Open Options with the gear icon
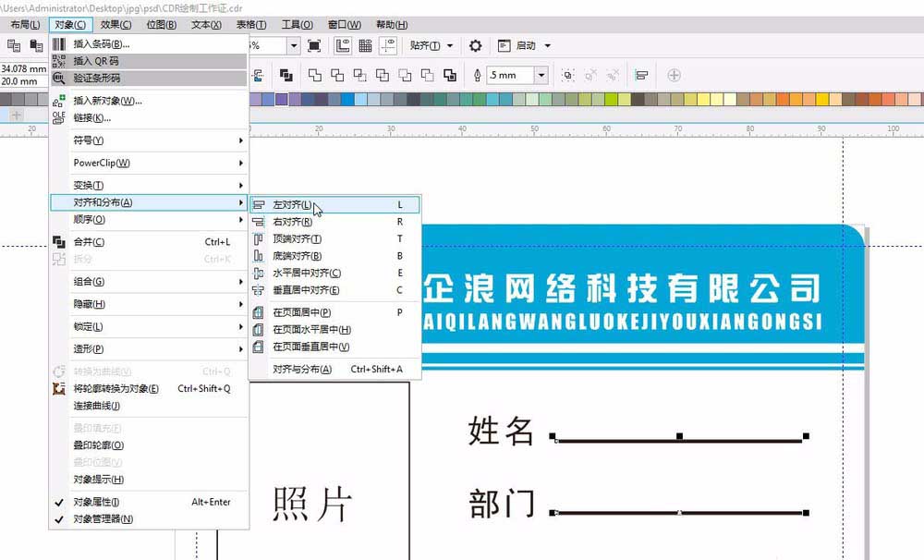 (475, 46)
